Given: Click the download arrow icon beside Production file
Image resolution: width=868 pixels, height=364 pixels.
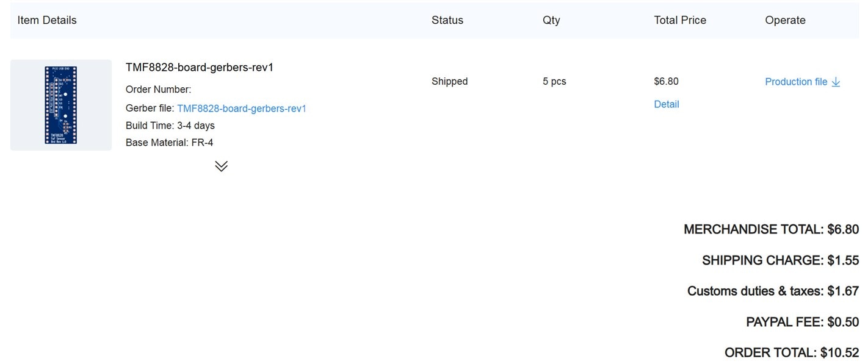Looking at the screenshot, I should (836, 82).
